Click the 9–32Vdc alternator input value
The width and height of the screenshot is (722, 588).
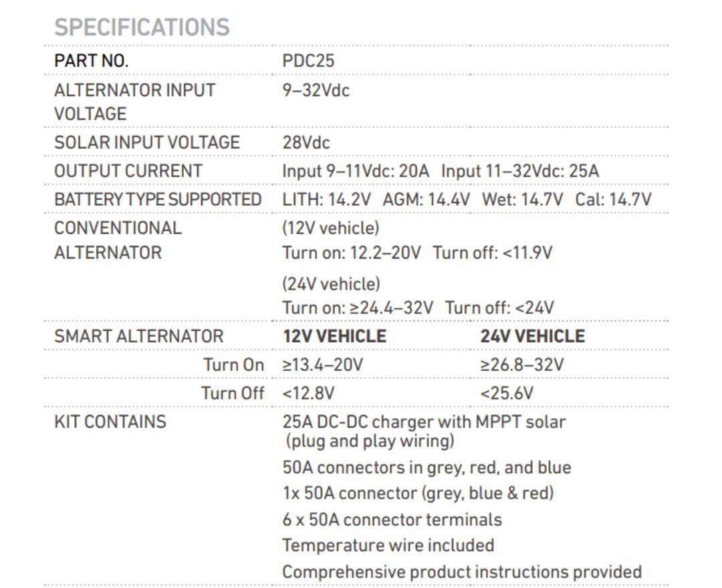point(316,90)
